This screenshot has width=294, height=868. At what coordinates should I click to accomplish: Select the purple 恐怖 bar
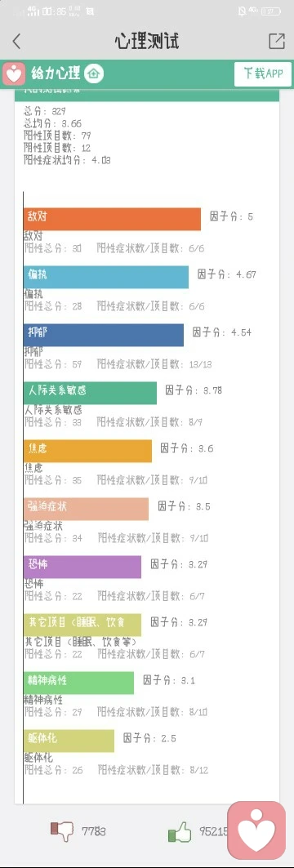coord(82,567)
